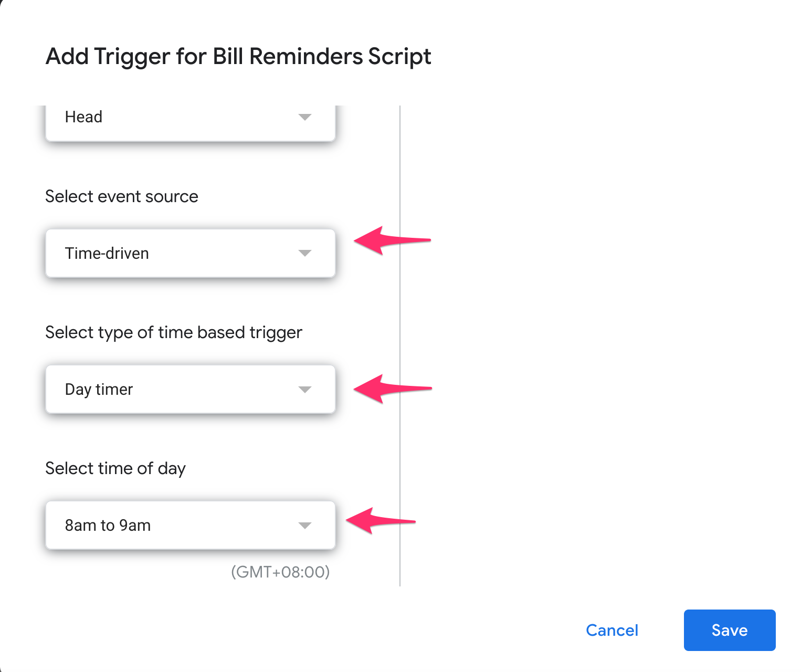Viewport: 801px width, 672px height.
Task: Dismiss the trigger dialog with Cancel
Action: pos(612,630)
